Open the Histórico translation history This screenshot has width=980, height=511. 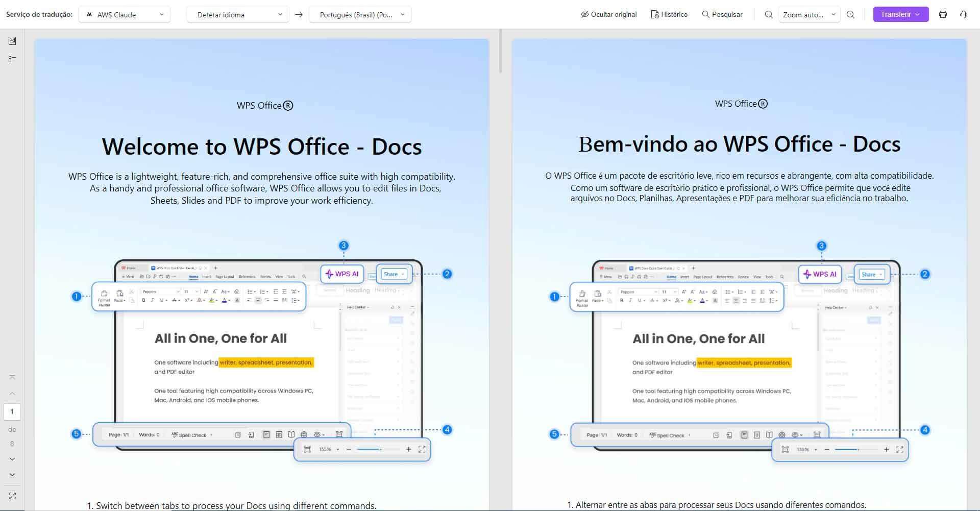tap(669, 14)
